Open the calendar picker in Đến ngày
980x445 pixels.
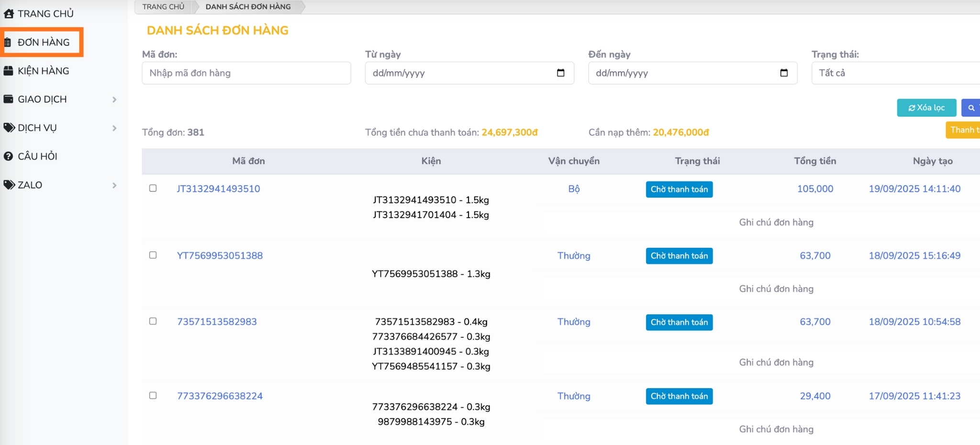(783, 73)
